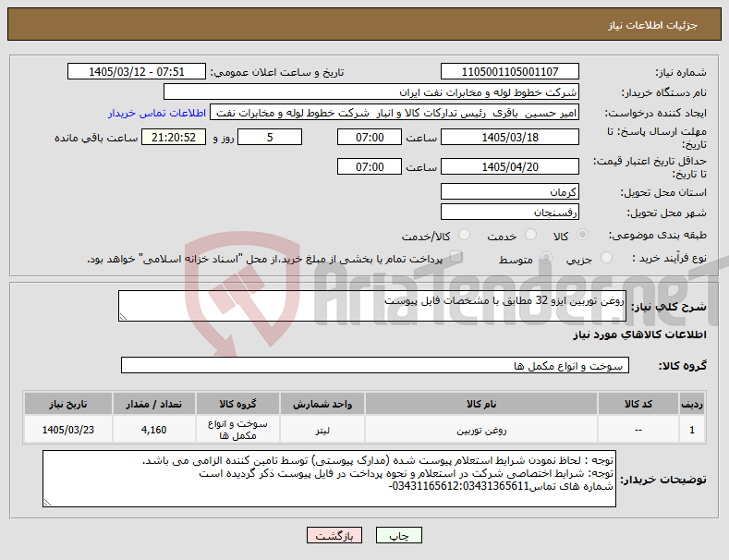Image resolution: width=729 pixels, height=560 pixels.
Task: Click the delivery province field کرمان
Action: [509, 191]
